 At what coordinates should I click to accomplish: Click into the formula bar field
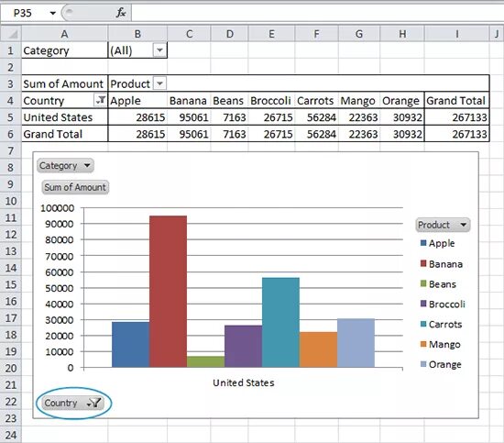(x=317, y=13)
